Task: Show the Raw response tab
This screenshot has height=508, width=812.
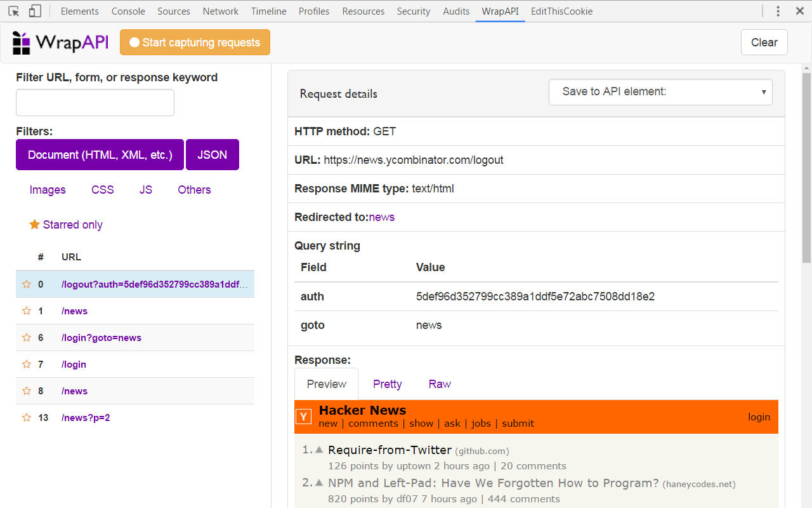Action: coord(440,384)
